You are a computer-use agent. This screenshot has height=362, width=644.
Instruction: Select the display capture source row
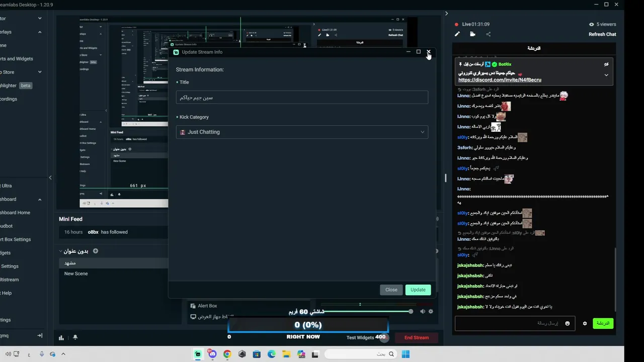coord(211,317)
